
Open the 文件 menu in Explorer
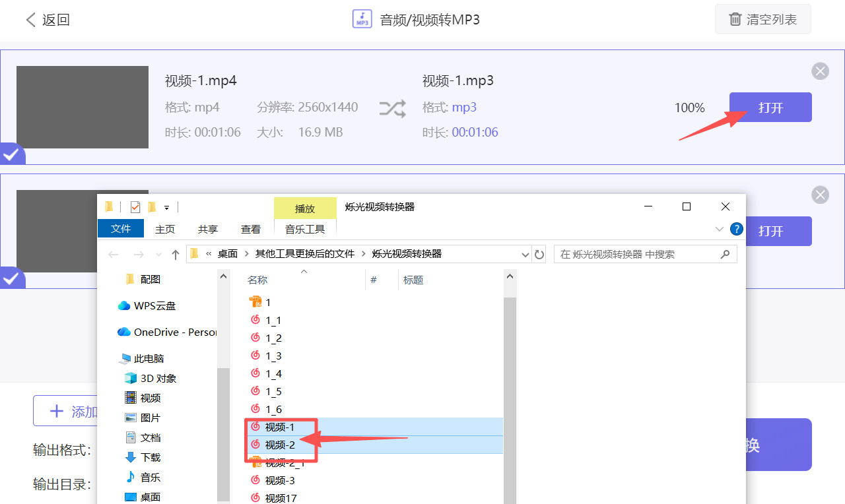[x=121, y=229]
